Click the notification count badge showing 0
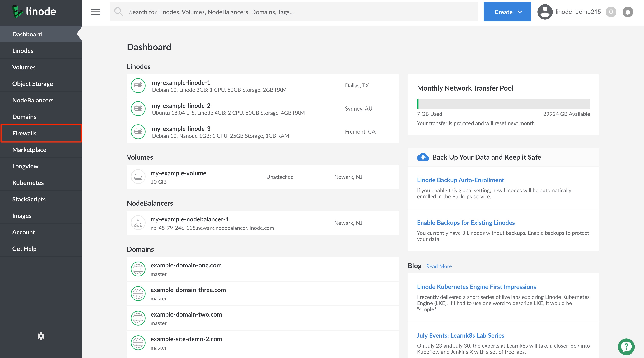 pos(611,12)
